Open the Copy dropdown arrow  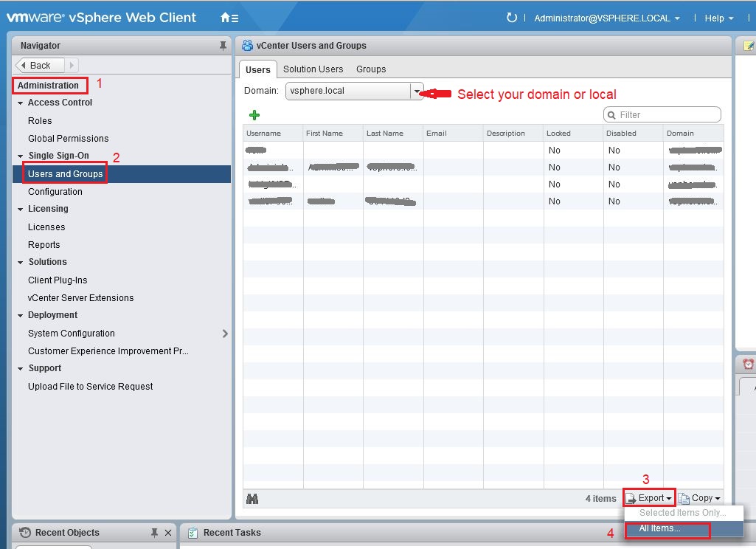tap(718, 497)
